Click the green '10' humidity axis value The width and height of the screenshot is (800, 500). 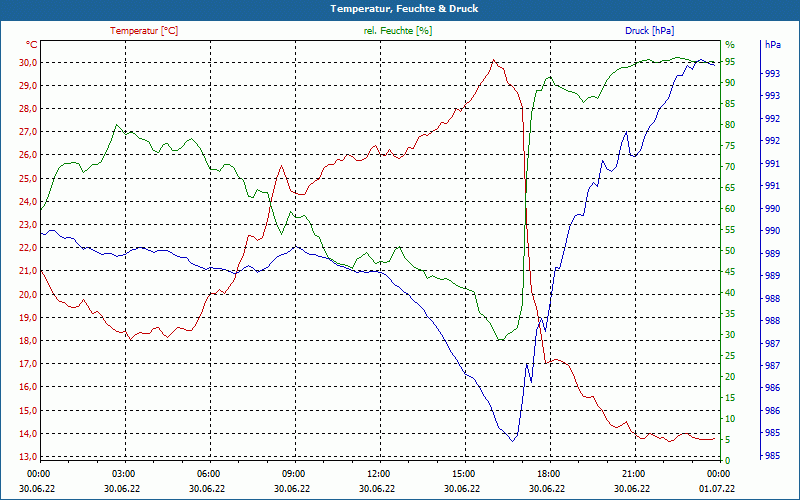tap(730, 419)
